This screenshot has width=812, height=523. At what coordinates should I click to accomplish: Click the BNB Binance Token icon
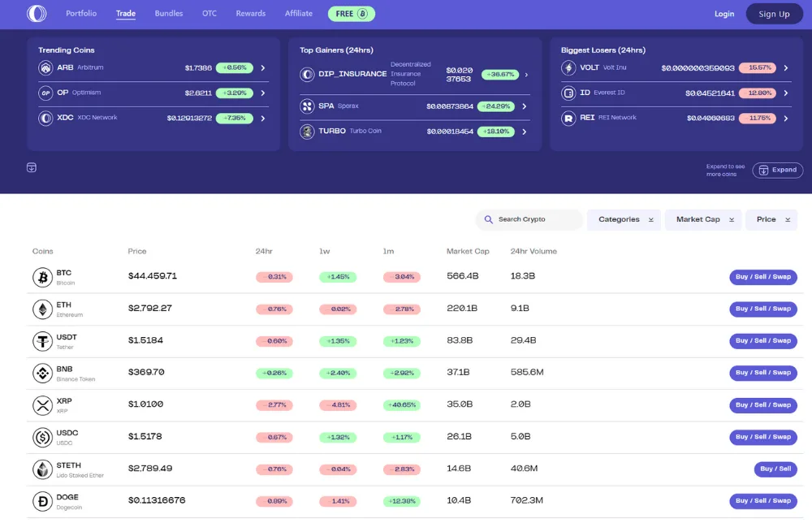coord(42,374)
